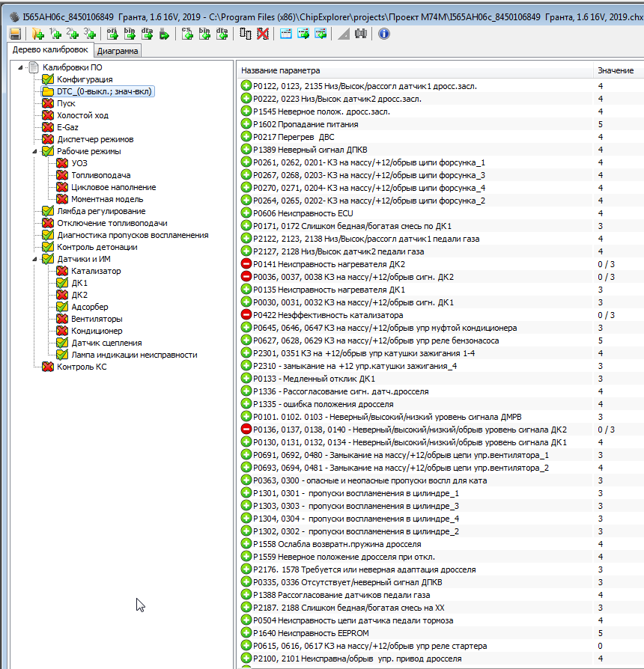The image size is (644, 669).
Task: Click the red X delete toolbar icon
Action: coord(262,34)
